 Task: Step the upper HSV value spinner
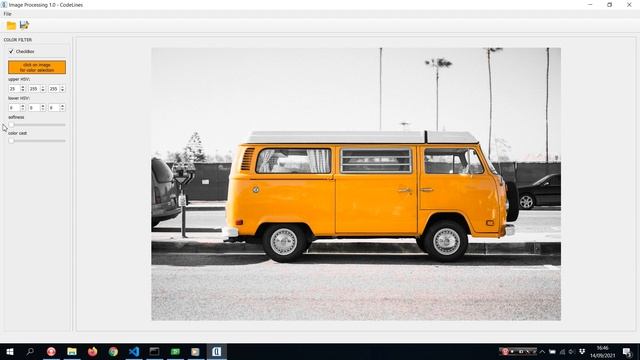point(62,89)
